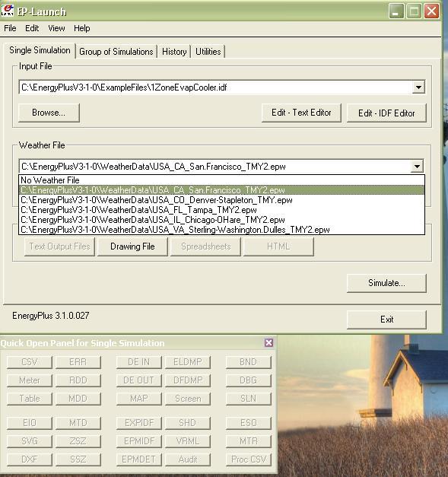The width and height of the screenshot is (448, 477).
Task: Click the Meter quick open button
Action: point(30,380)
